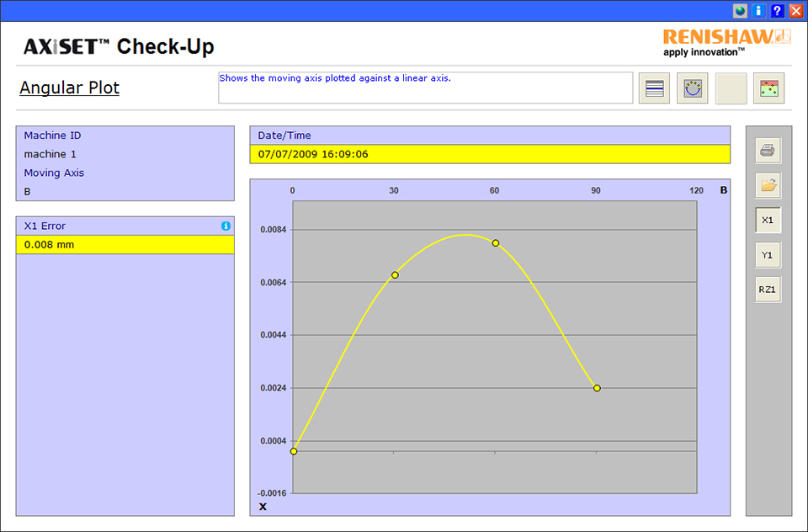Open the summary table view icon
This screenshot has height=532, width=808.
[654, 88]
